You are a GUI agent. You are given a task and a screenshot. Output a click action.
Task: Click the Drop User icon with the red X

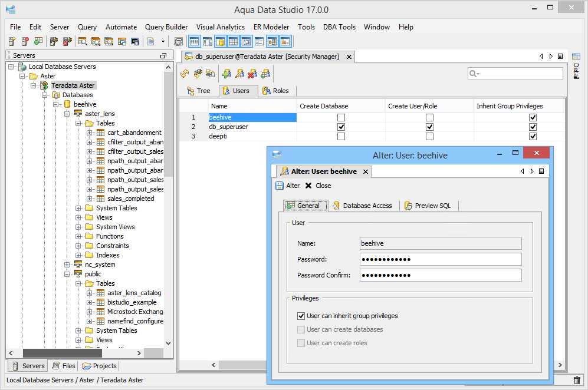click(x=252, y=74)
